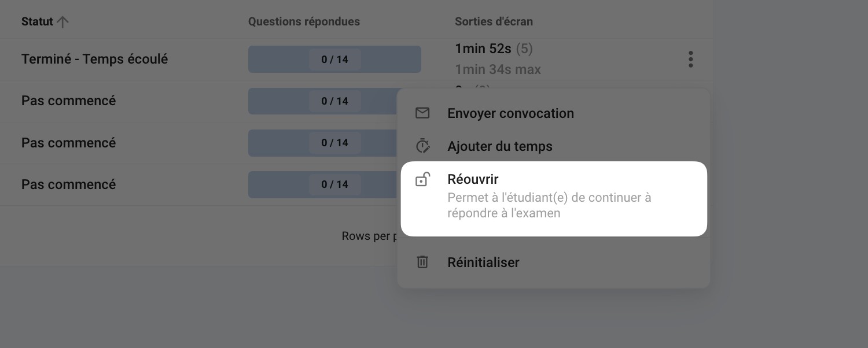
Task: Click the progress bar of the last Pas commencé row
Action: click(322, 184)
